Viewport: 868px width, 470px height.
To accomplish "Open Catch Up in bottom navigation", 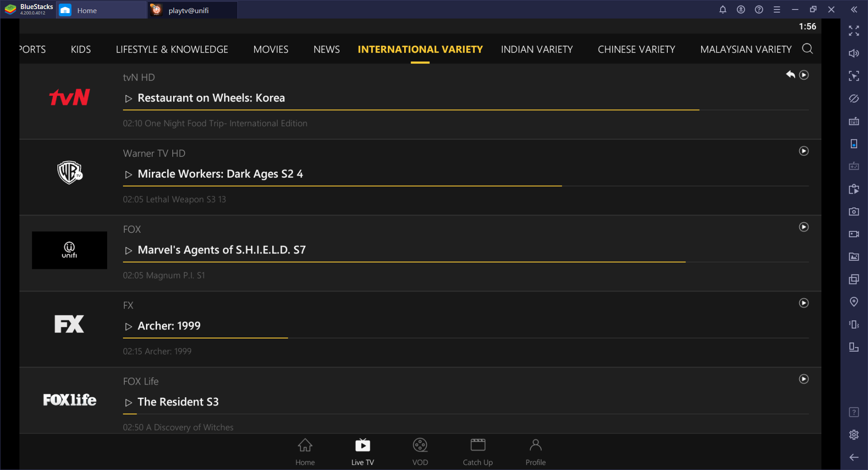I will [478, 452].
